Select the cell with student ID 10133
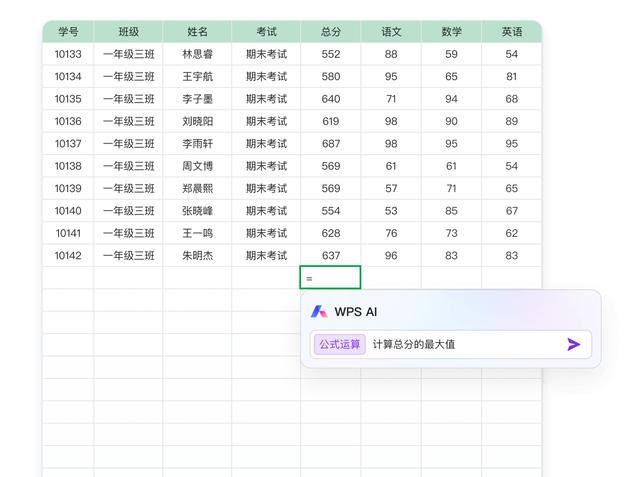Viewport: 640px width, 477px height. [x=68, y=54]
